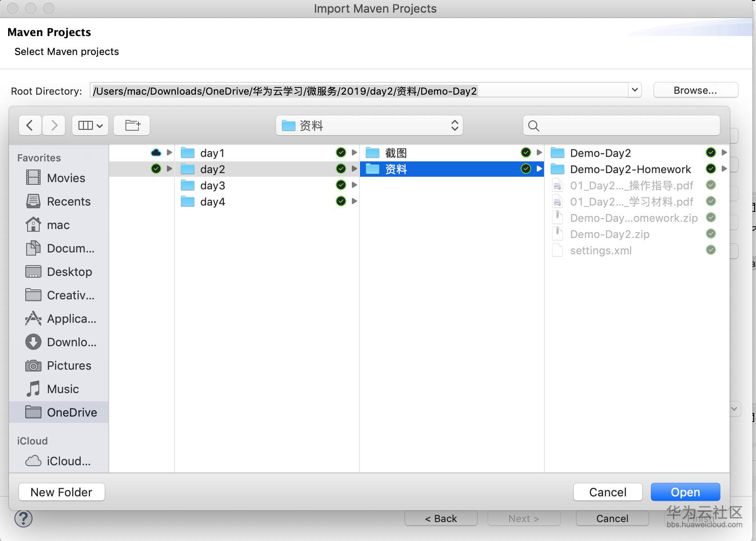Viewport: 756px width, 541px height.
Task: Select the 资料 folder row
Action: coord(452,169)
